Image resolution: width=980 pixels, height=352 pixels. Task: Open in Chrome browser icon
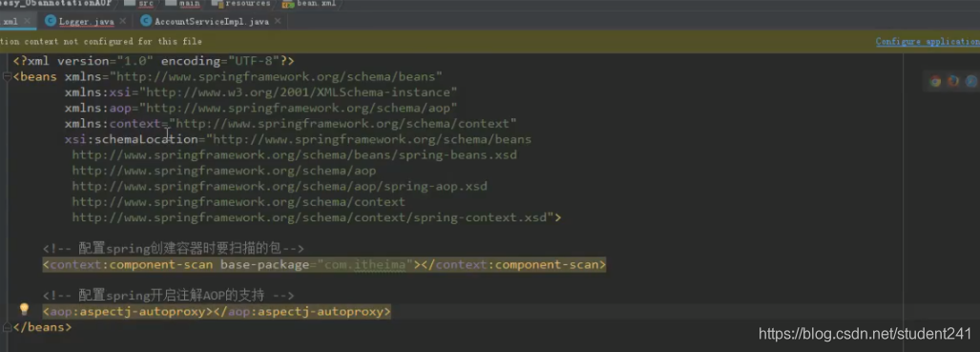935,81
